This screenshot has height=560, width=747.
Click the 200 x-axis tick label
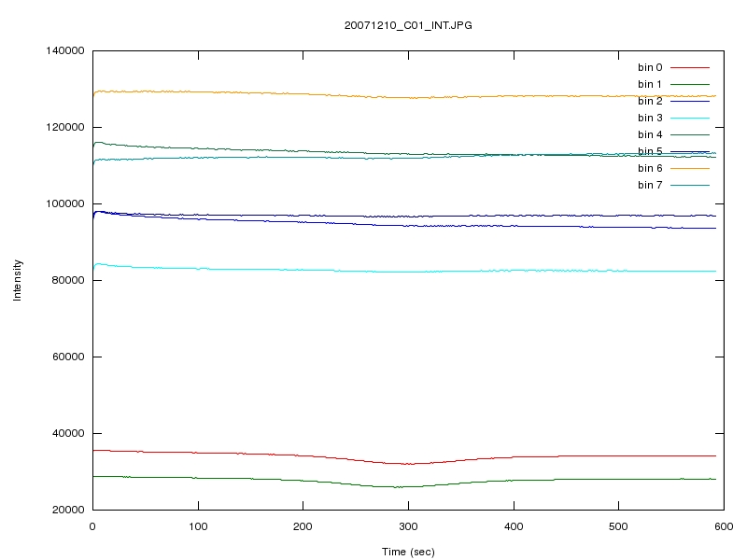click(x=303, y=526)
